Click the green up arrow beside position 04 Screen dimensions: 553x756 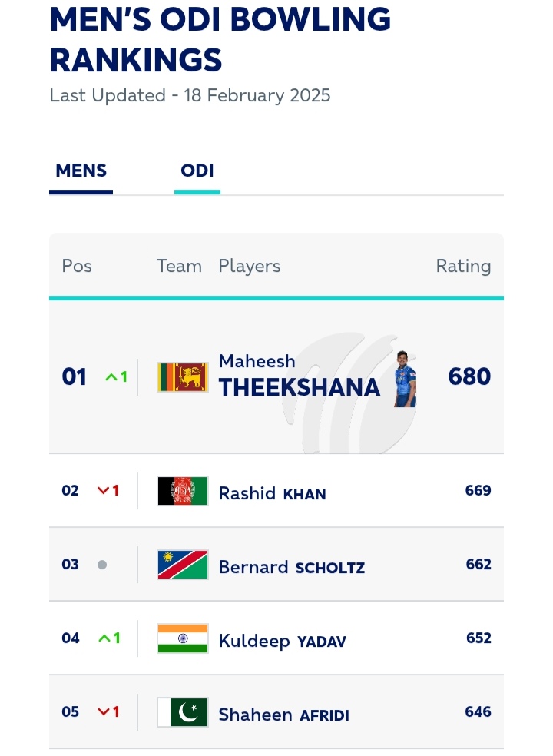pyautogui.click(x=103, y=638)
